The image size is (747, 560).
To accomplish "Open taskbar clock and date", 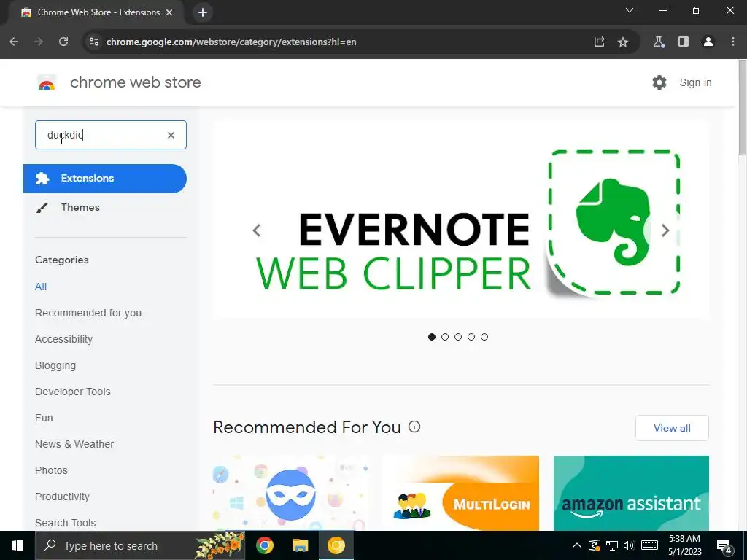I will [x=684, y=545].
